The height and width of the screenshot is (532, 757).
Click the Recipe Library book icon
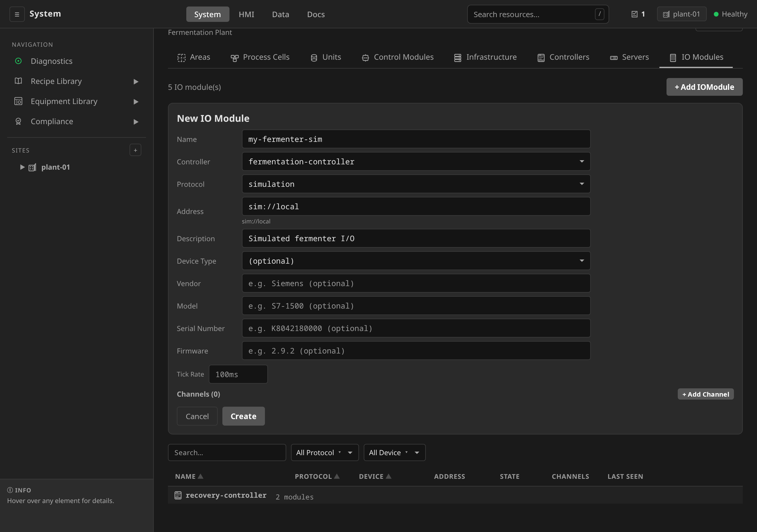click(18, 81)
